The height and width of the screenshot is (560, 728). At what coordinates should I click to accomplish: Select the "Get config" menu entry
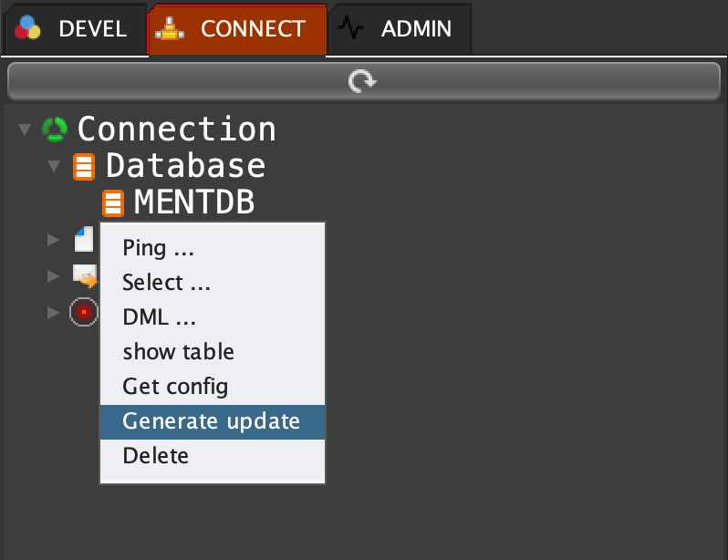coord(176,387)
